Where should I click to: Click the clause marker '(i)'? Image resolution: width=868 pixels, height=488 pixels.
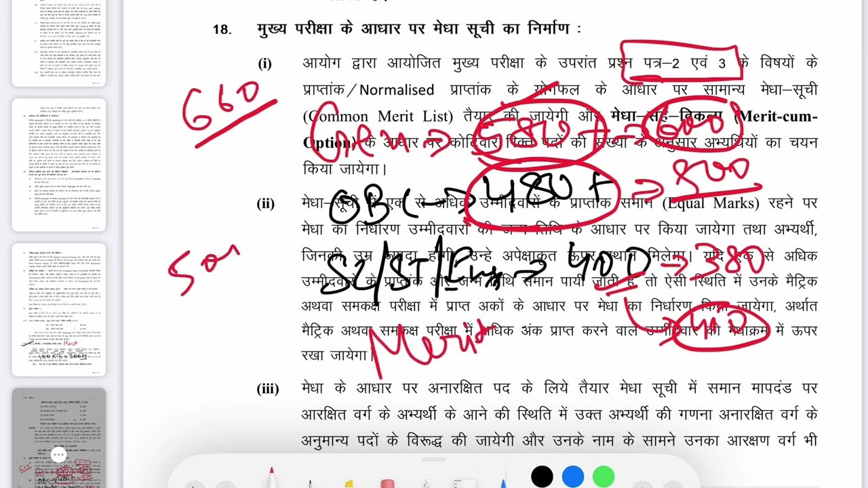tap(264, 64)
